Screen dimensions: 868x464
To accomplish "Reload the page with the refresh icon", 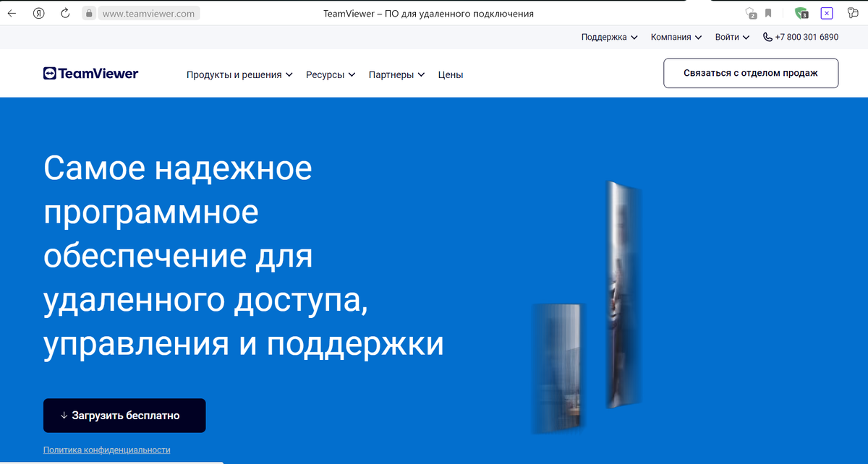I will pos(65,13).
